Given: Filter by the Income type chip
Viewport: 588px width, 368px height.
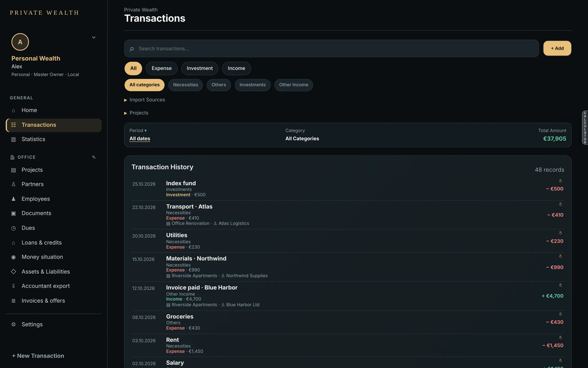Looking at the screenshot, I should [236, 68].
